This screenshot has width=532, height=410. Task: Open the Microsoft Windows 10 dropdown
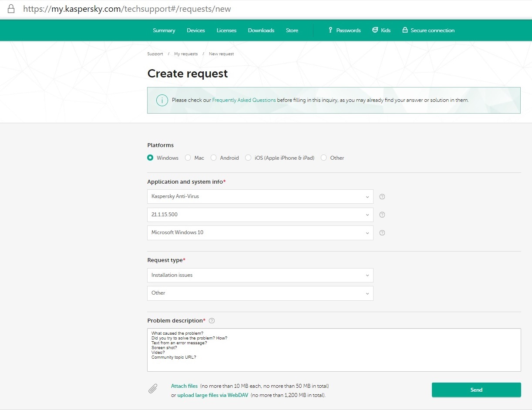pyautogui.click(x=260, y=233)
